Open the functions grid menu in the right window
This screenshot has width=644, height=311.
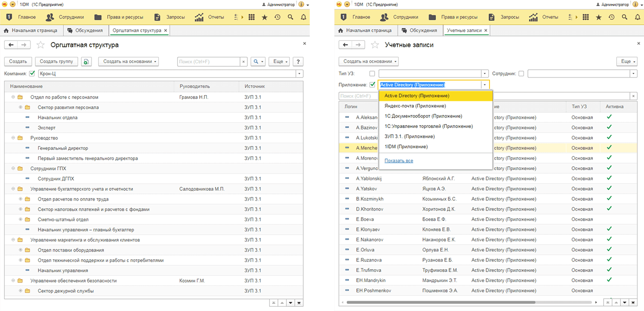click(586, 17)
